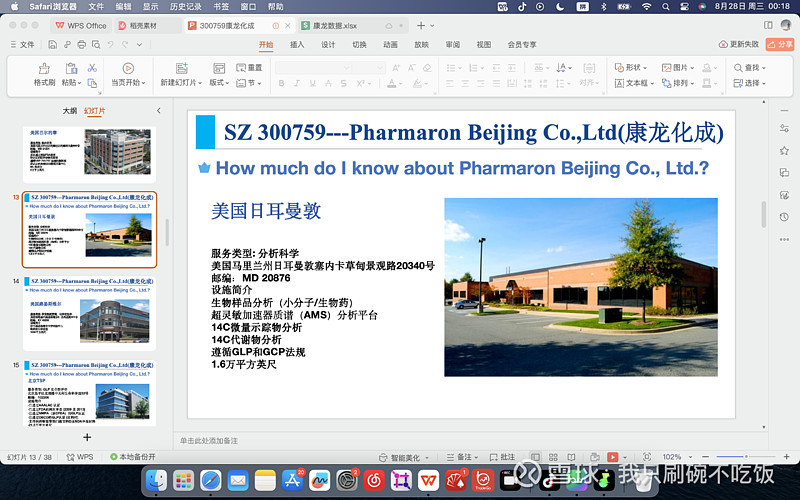800x500 pixels.
Task: Click the zoom in plus button
Action: pos(786,457)
